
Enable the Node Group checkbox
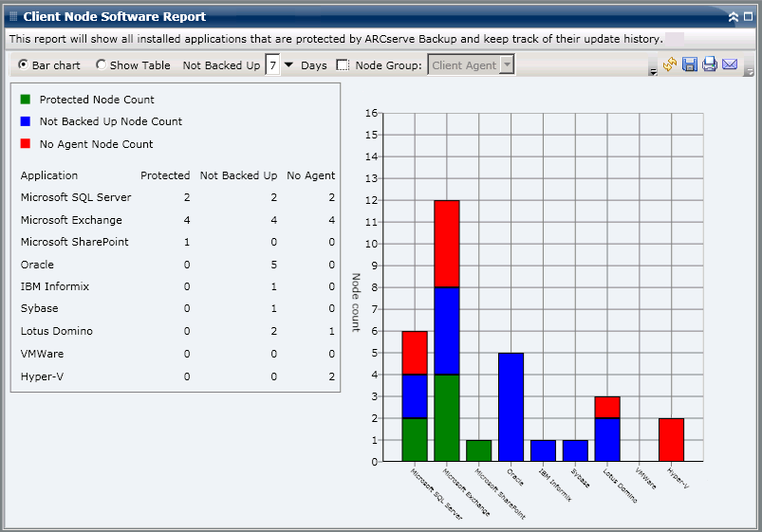(x=343, y=65)
